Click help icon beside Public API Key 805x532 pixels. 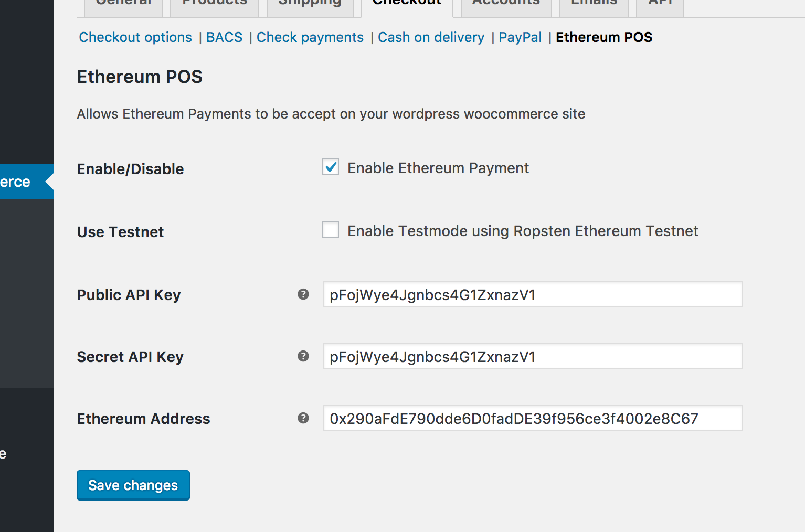tap(303, 294)
